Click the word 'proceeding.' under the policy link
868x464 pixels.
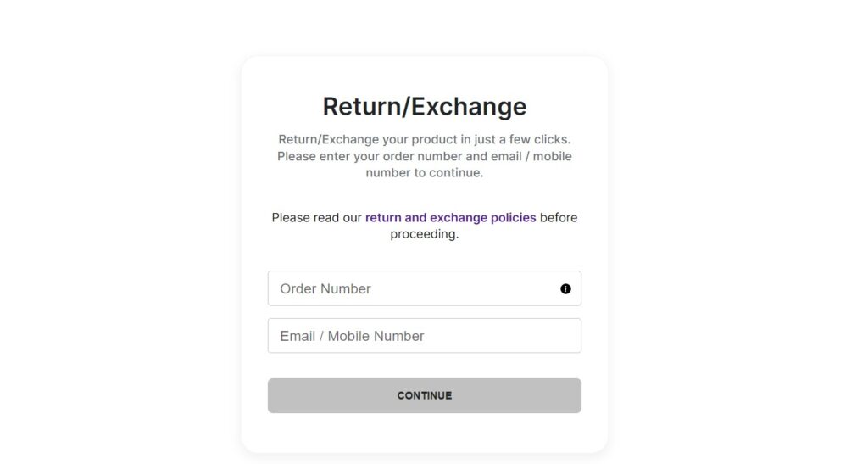tap(424, 234)
